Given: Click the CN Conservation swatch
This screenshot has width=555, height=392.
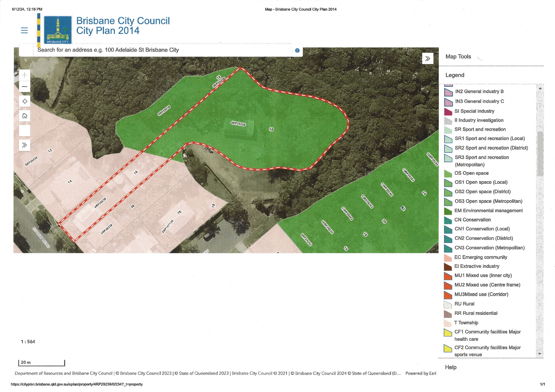Looking at the screenshot, I should click(448, 220).
